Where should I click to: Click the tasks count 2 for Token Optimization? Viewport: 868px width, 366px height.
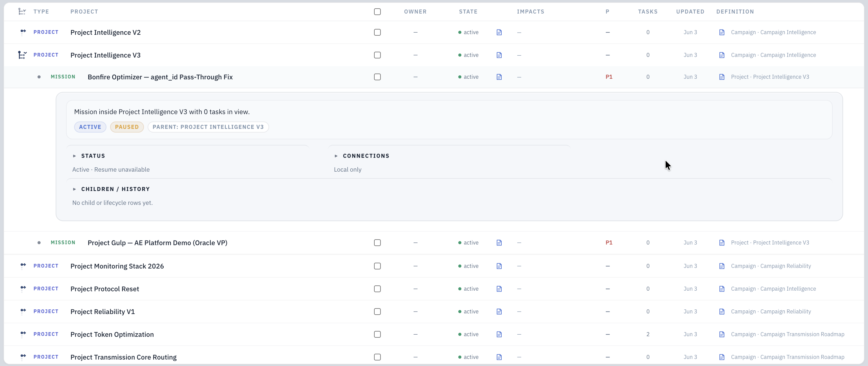[x=648, y=334]
